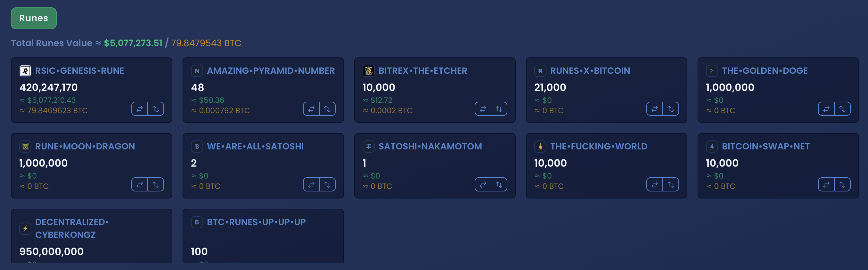The image size is (868, 270).
Task: Open the BTC•RUNES•UP•UP•UP rune link
Action: (x=256, y=222)
